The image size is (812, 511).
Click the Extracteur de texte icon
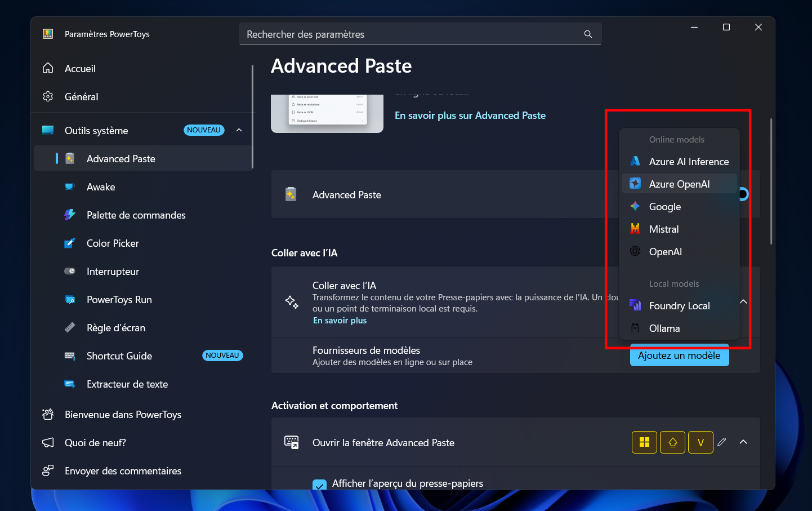(x=70, y=384)
